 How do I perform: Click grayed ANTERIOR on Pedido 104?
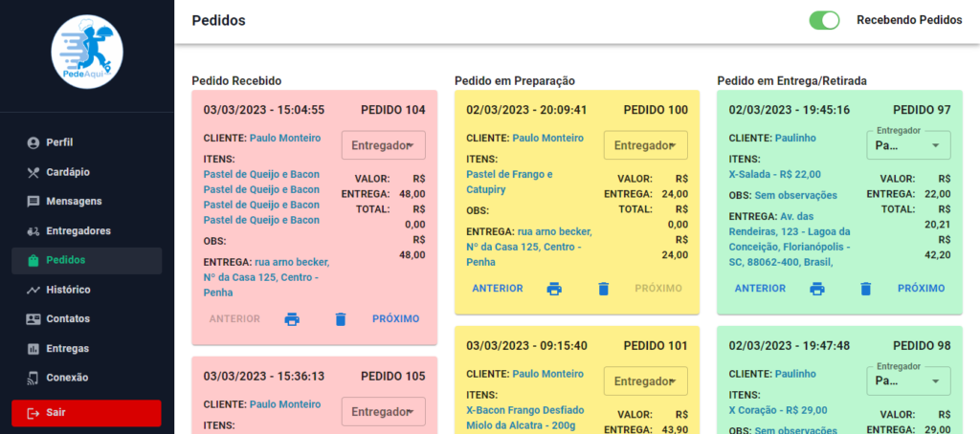click(234, 319)
